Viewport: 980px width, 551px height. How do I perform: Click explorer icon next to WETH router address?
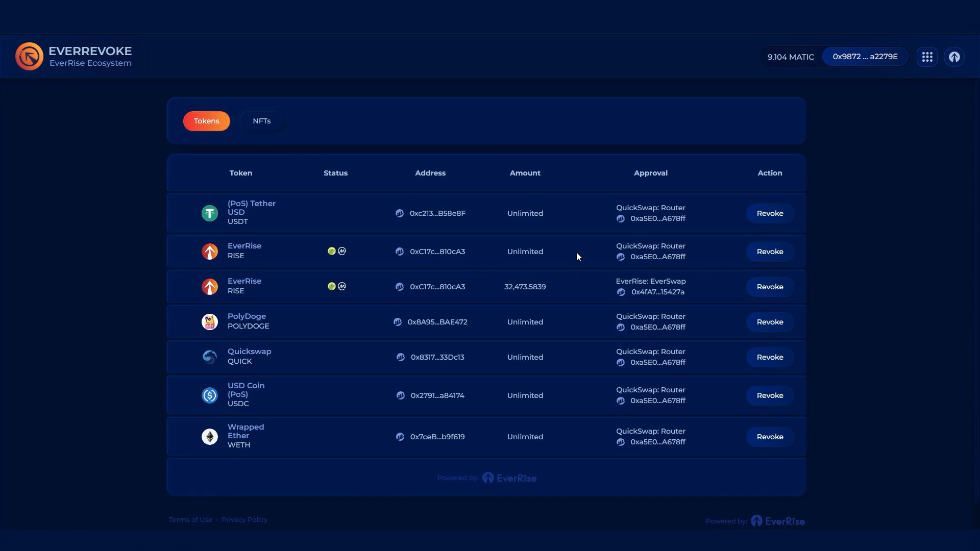[621, 442]
